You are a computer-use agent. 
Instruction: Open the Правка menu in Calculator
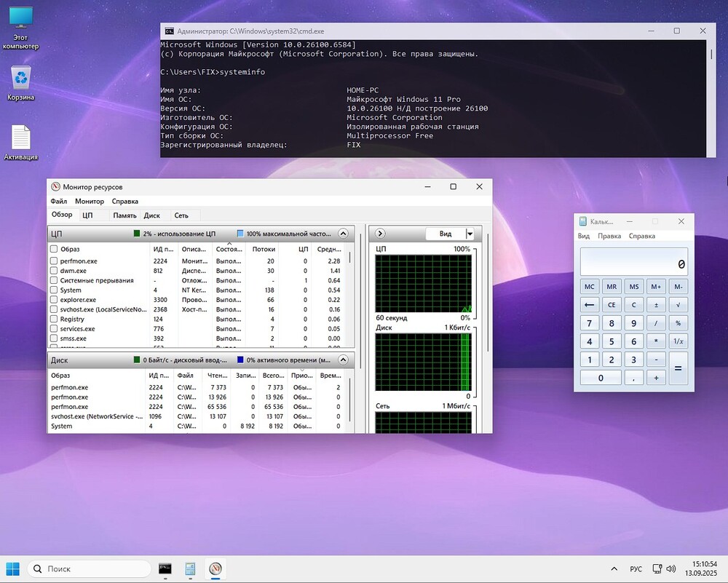[609, 236]
